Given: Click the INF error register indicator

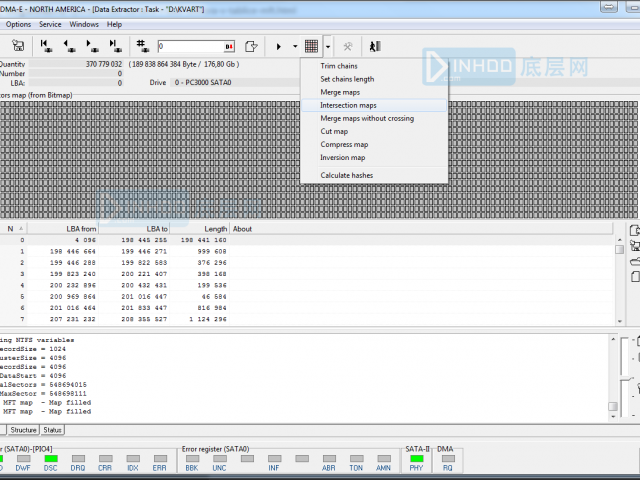Looking at the screenshot, I should click(274, 459).
